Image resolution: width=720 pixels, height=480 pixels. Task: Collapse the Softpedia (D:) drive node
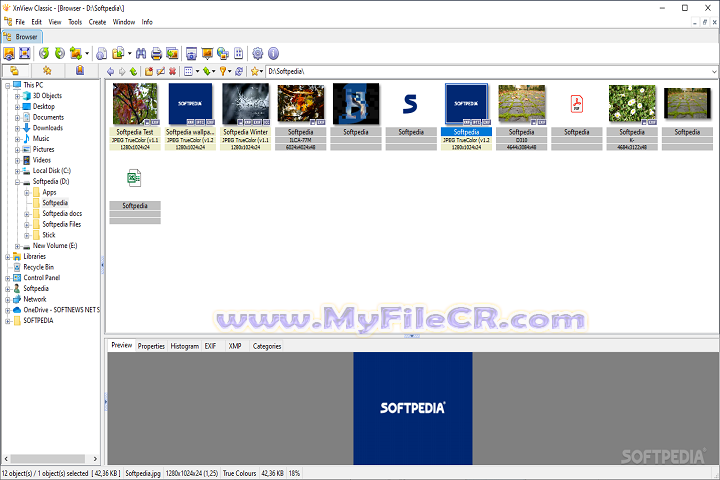[17, 182]
